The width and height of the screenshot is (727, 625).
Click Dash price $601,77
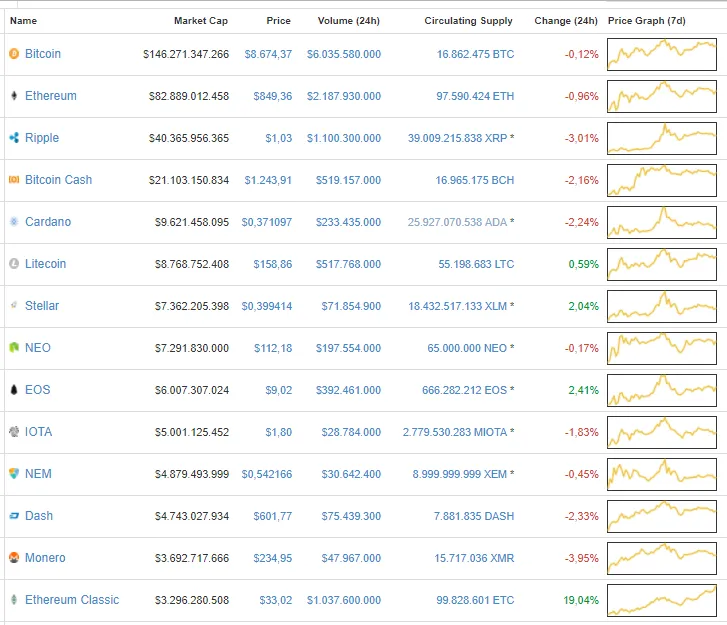273,516
